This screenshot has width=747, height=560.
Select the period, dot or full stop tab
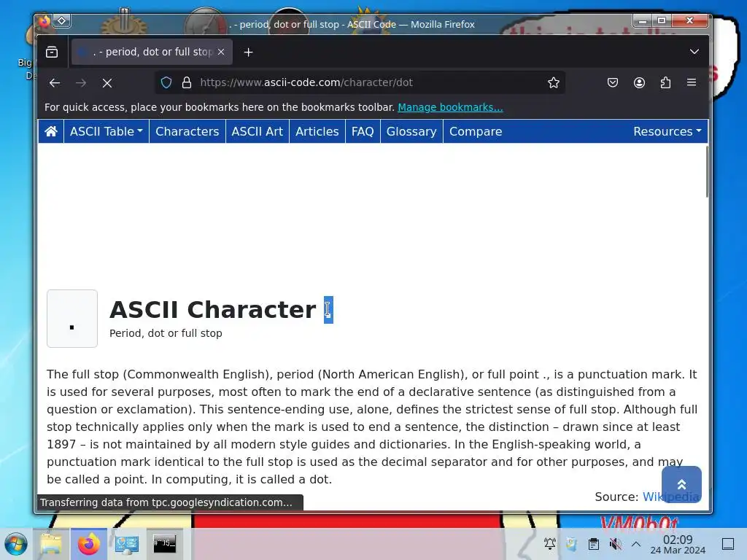pos(152,52)
